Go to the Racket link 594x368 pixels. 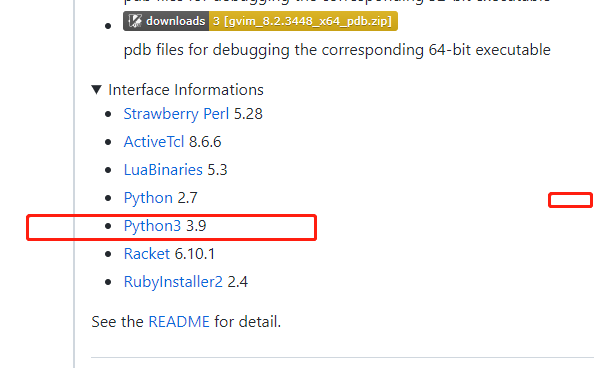(147, 254)
